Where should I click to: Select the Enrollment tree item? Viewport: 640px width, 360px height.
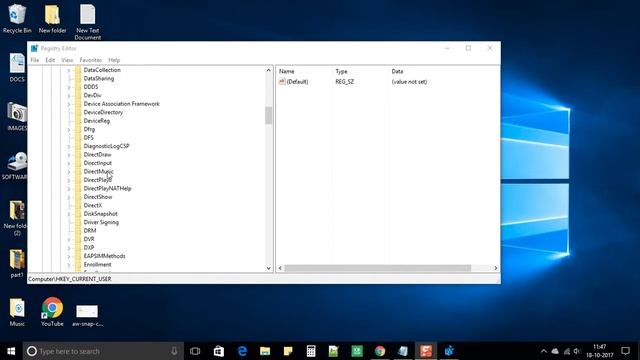(97, 264)
